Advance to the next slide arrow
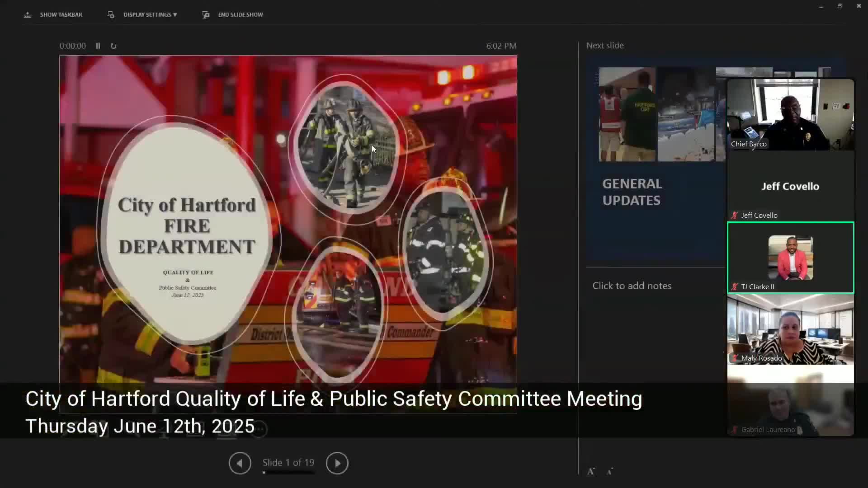 coord(337,463)
